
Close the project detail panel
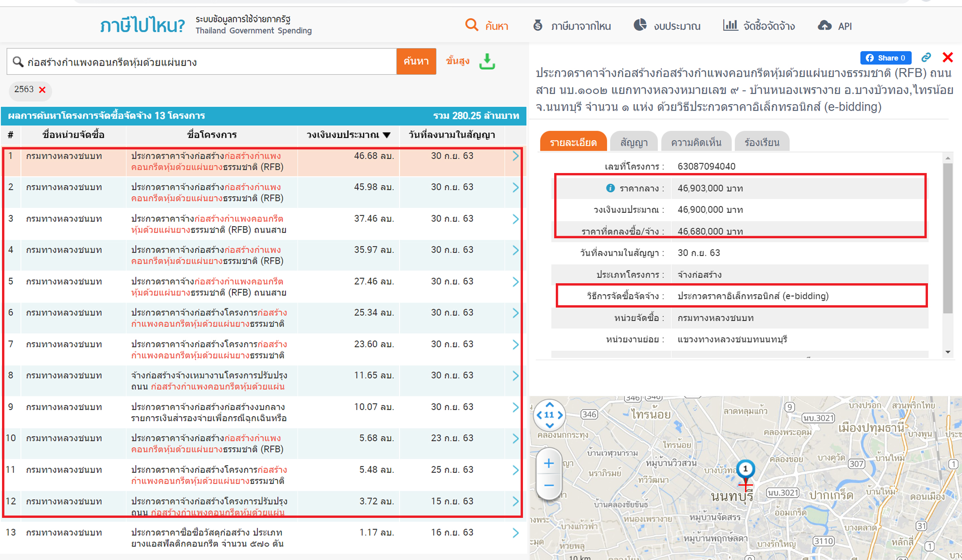click(947, 58)
